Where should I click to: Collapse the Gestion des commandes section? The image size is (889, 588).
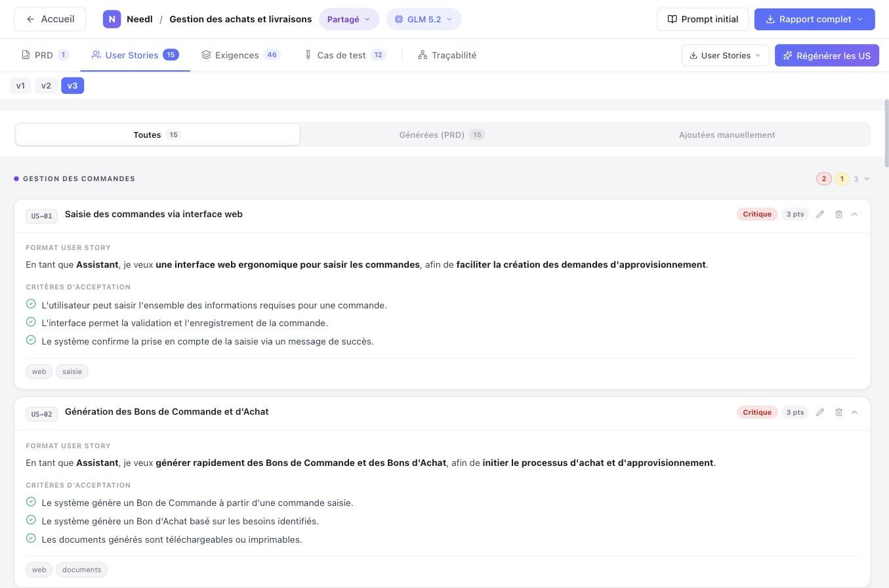(x=867, y=178)
